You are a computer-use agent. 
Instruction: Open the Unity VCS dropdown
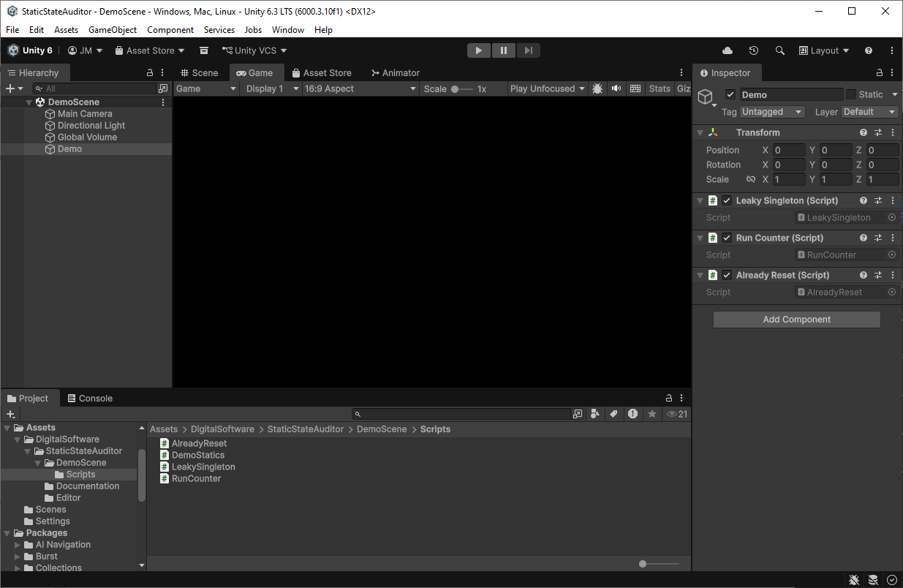(x=254, y=50)
